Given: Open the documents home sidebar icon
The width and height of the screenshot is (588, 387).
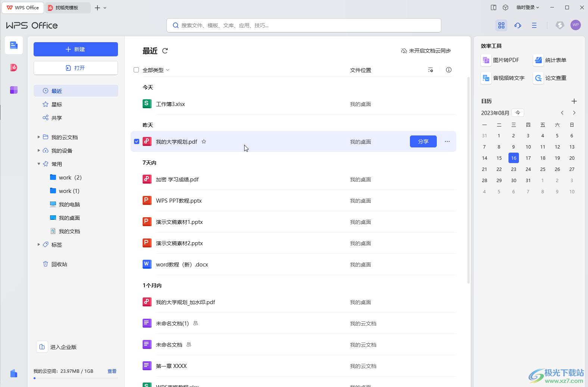Looking at the screenshot, I should (14, 45).
